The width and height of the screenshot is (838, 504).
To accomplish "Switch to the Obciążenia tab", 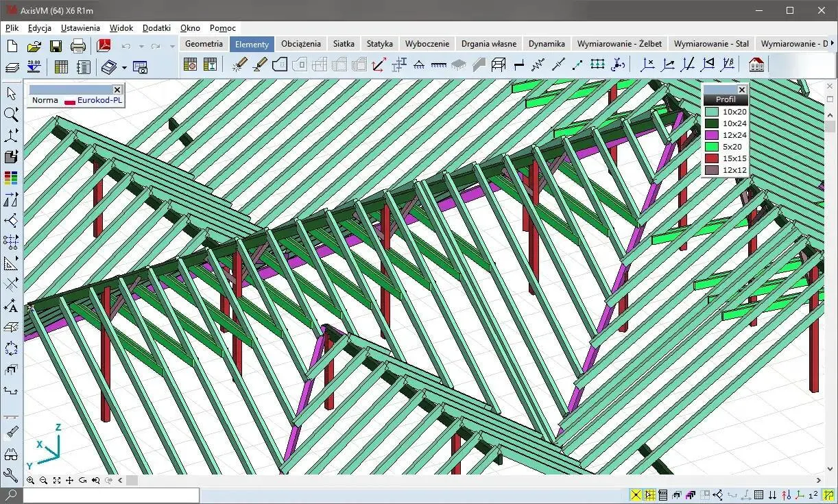I will point(300,43).
